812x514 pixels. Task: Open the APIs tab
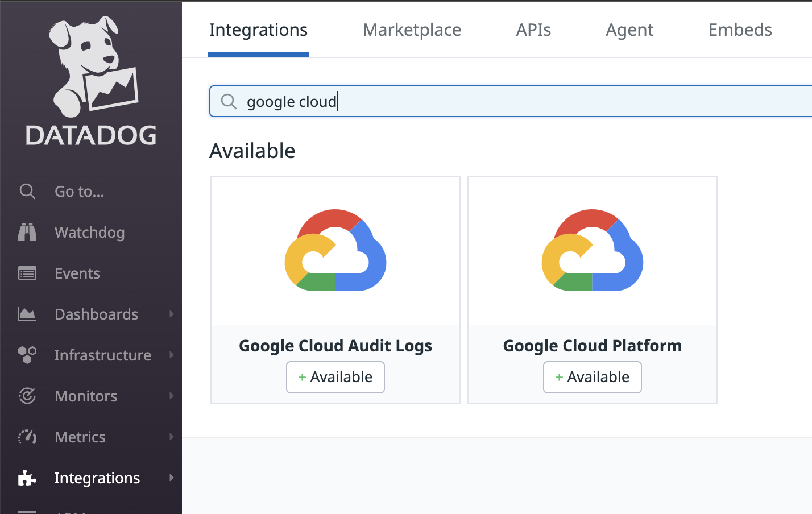533,30
